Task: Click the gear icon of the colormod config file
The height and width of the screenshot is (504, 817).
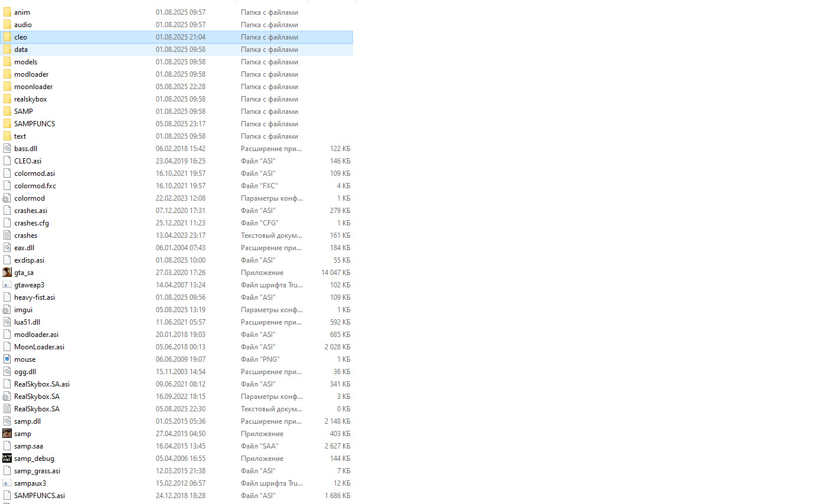Action: 7,198
